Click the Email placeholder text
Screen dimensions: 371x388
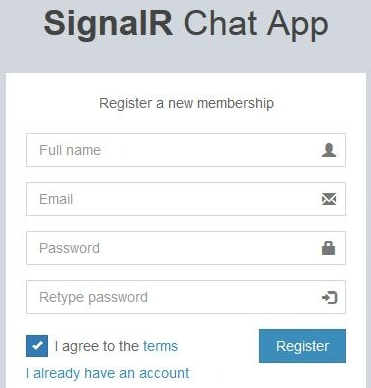tap(56, 199)
